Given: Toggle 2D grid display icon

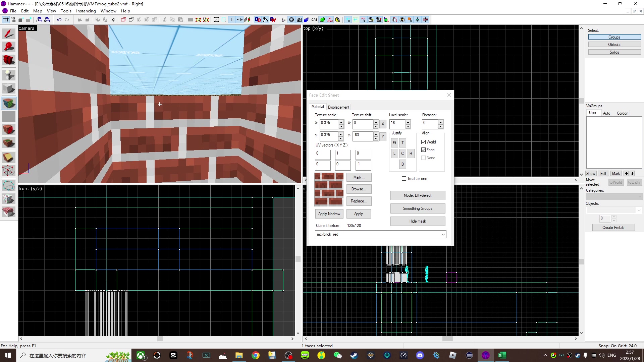Looking at the screenshot, I should click(6, 20).
